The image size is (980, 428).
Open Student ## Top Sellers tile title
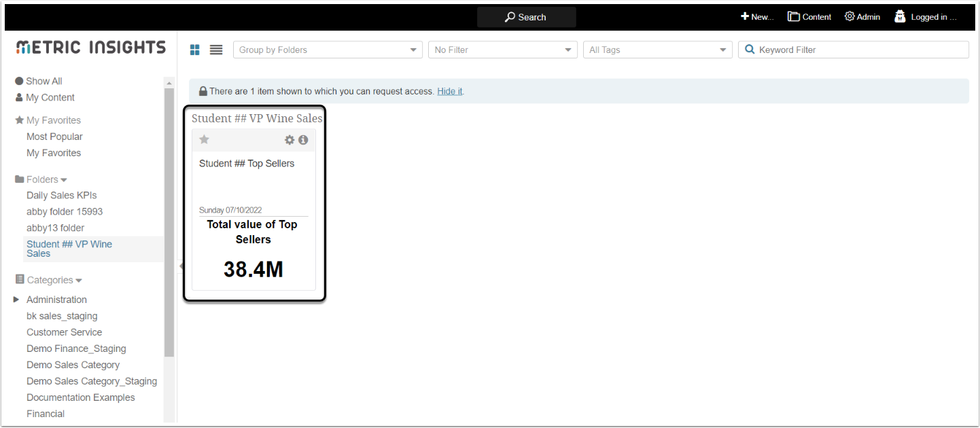[247, 163]
